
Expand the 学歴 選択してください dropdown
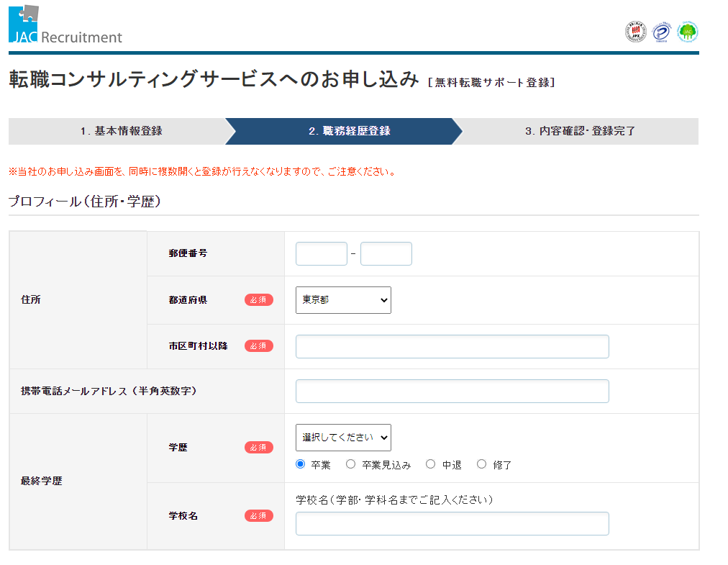coord(343,437)
